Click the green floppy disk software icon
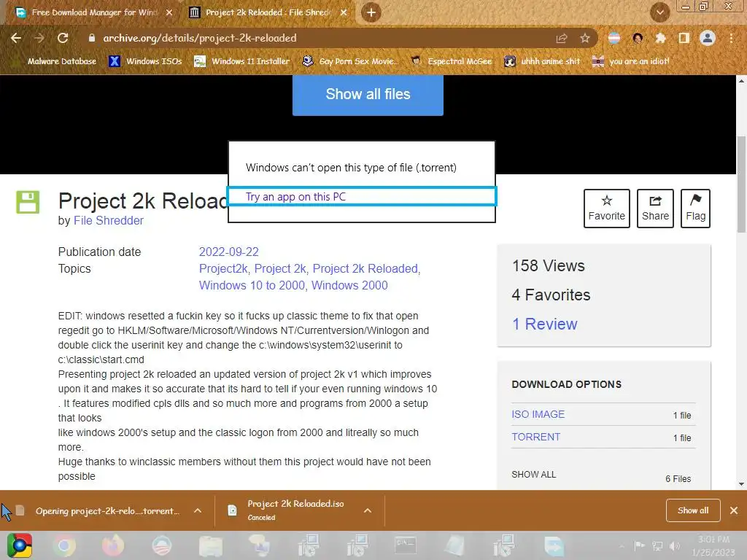The height and width of the screenshot is (560, 747). tap(28, 202)
